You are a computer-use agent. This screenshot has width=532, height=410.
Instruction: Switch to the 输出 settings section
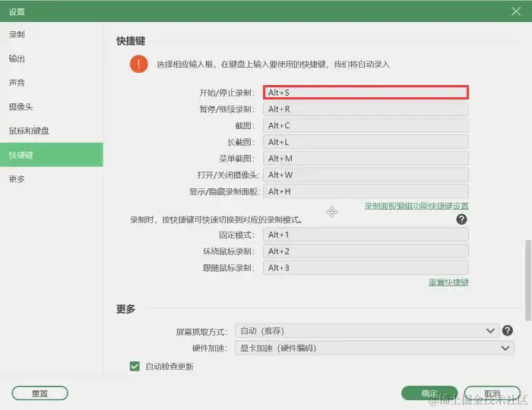pyautogui.click(x=51, y=58)
